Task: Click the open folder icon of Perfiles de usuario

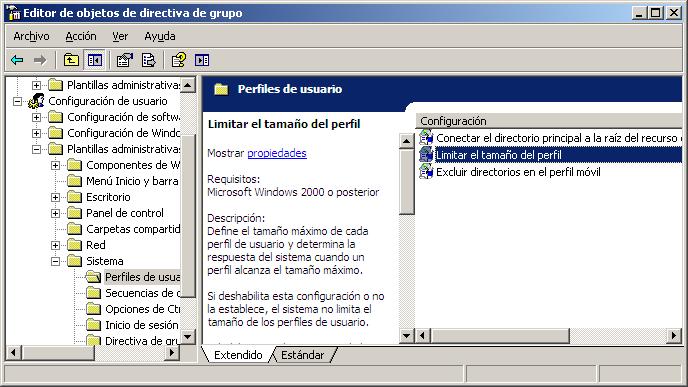Action: pos(93,277)
